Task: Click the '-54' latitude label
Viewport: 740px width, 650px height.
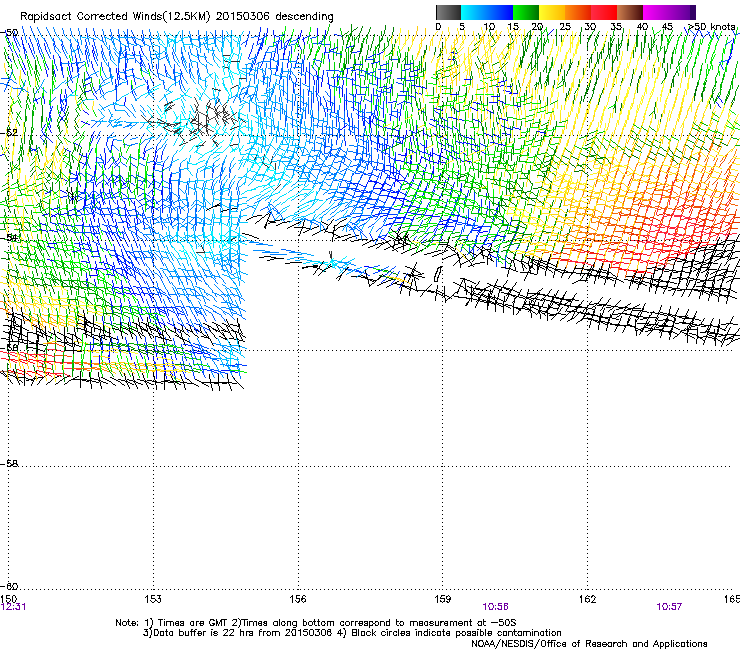Action: click(9, 237)
